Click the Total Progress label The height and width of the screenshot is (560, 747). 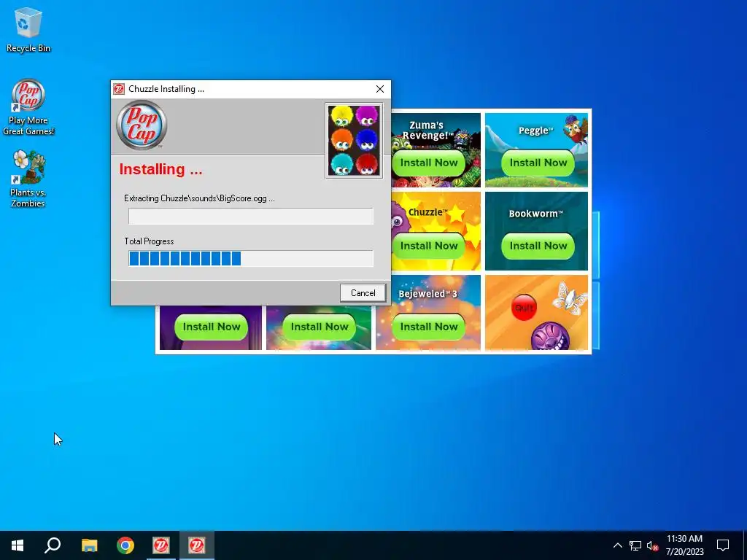pos(149,241)
